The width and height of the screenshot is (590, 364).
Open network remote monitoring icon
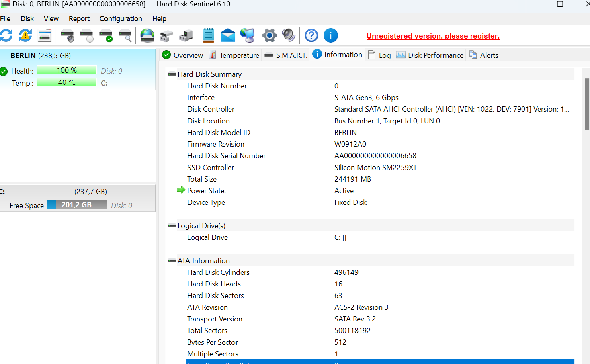(x=247, y=35)
